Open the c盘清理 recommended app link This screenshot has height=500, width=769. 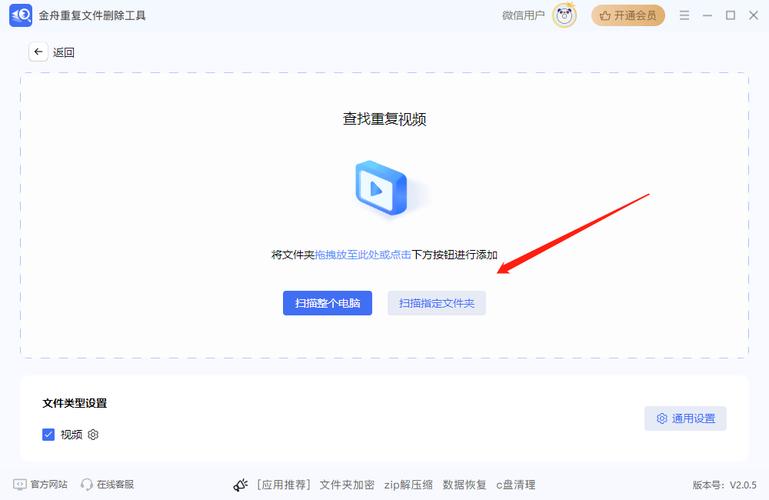coord(515,485)
